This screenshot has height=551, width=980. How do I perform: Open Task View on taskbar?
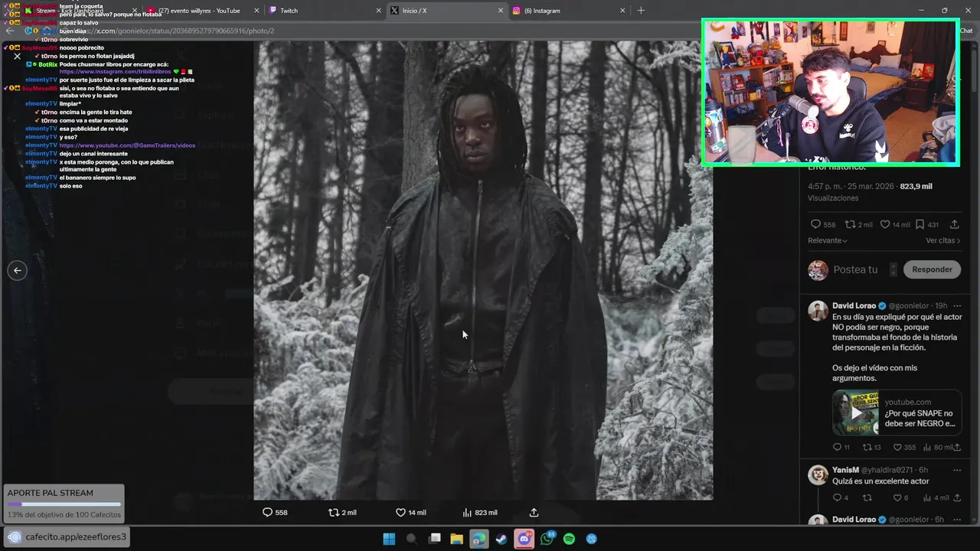pos(435,539)
